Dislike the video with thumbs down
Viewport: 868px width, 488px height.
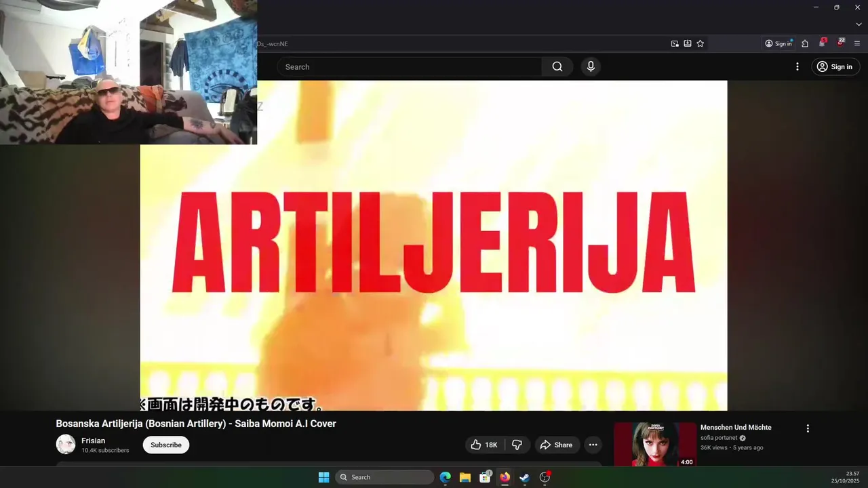point(517,445)
